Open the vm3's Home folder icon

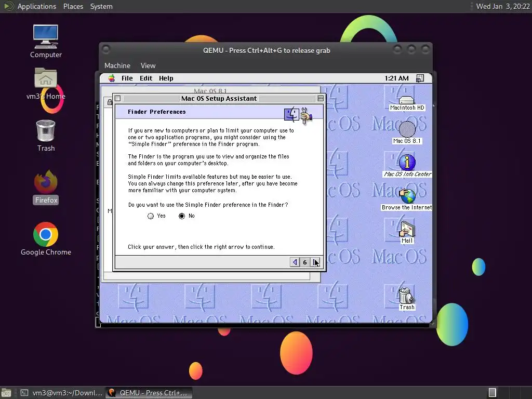pyautogui.click(x=46, y=84)
